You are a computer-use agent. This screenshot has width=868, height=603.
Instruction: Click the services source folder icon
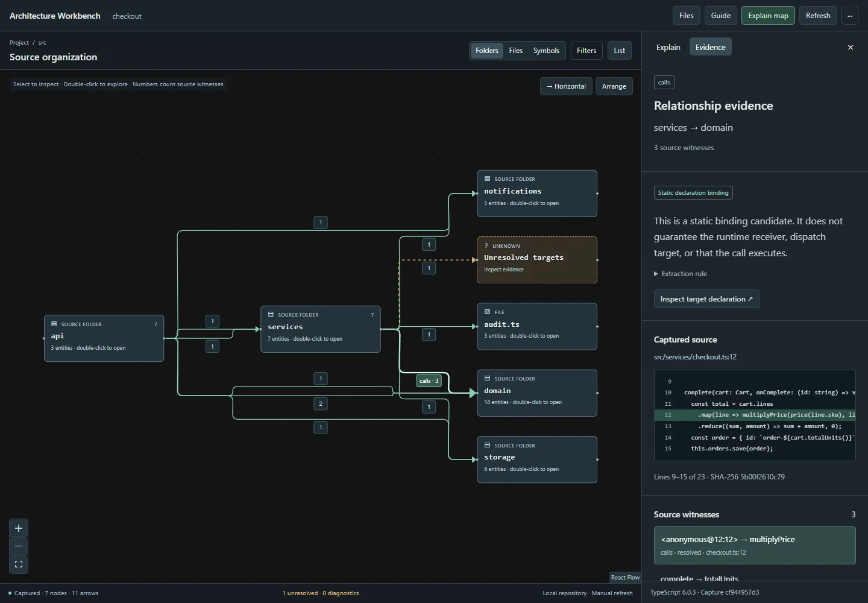pyautogui.click(x=271, y=314)
